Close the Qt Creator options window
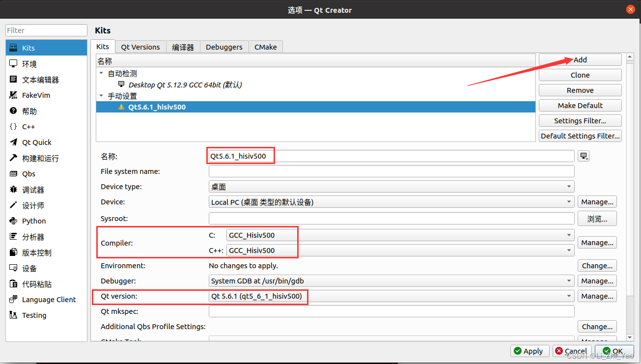Viewport: 641px width, 364px height. click(630, 9)
